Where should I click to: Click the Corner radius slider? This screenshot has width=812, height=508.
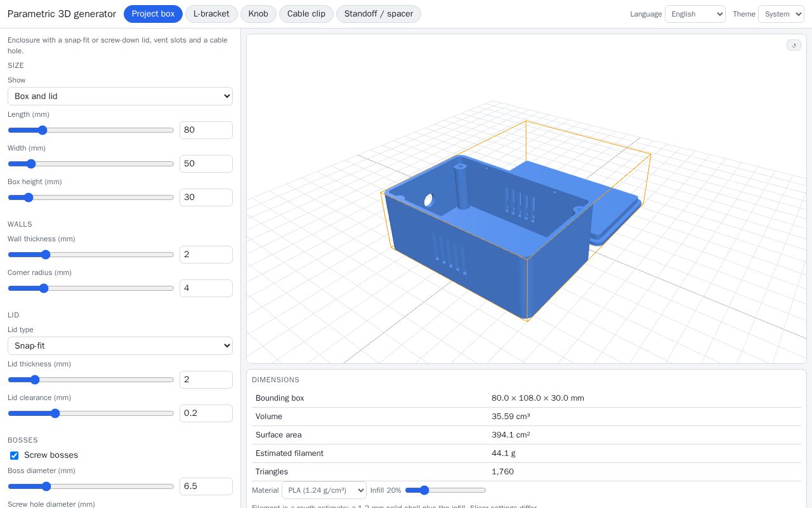(91, 288)
